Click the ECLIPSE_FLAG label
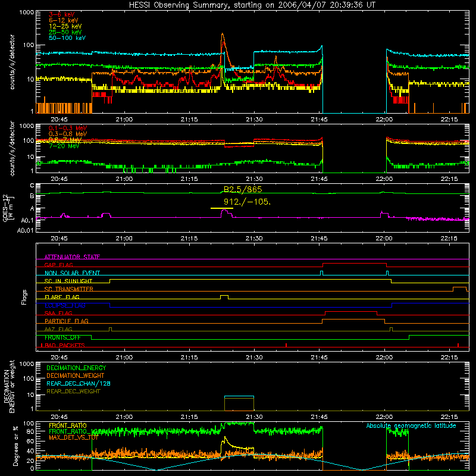This screenshot has width=476, height=476. pos(65,305)
